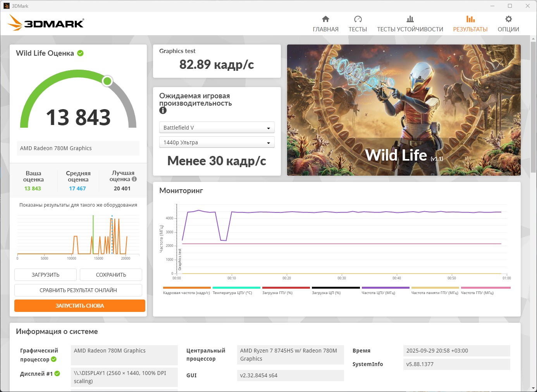
Task: Click the Graphics test result 82.89 кадр/с
Action: click(217, 65)
